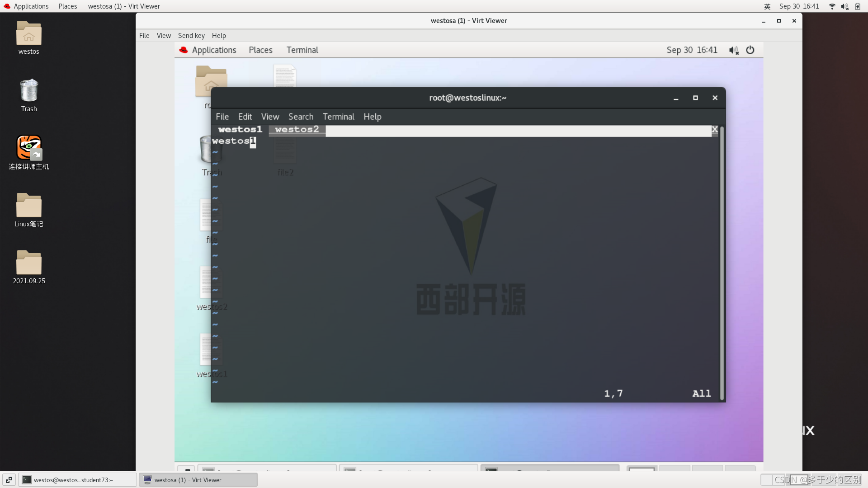Click guest volume muted icon

point(733,50)
